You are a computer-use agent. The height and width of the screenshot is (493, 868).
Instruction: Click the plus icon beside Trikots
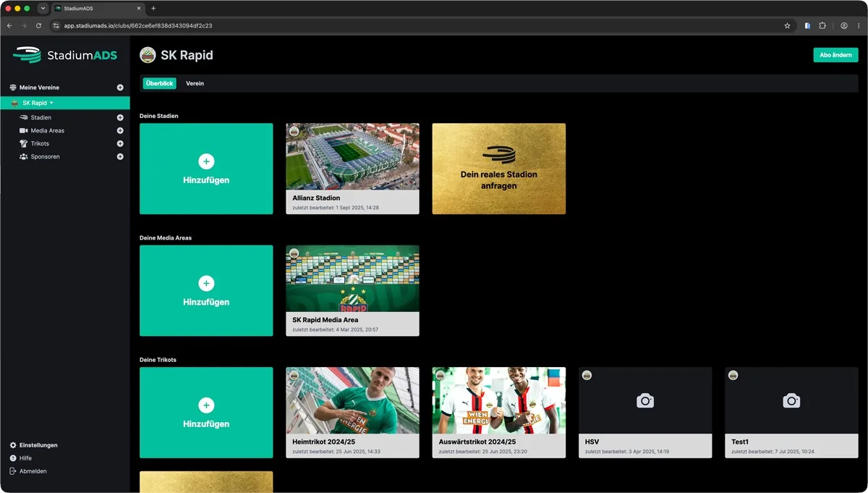coord(120,143)
